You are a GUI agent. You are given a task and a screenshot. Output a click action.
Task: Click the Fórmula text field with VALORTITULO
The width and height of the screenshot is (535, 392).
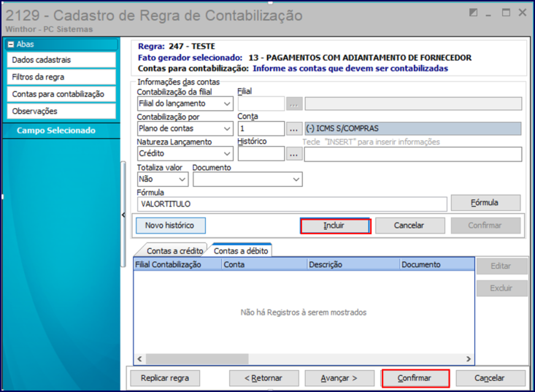[x=292, y=204]
